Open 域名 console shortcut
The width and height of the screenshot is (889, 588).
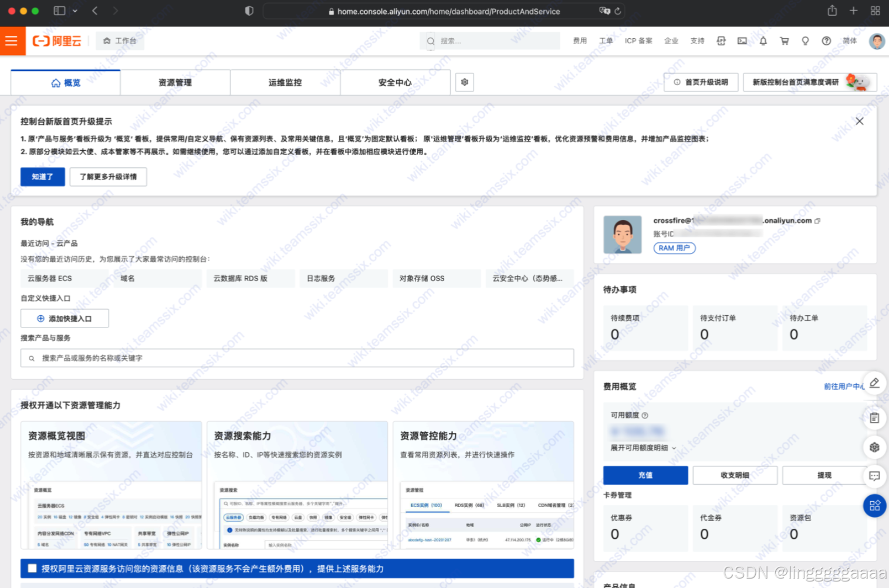[x=157, y=278]
